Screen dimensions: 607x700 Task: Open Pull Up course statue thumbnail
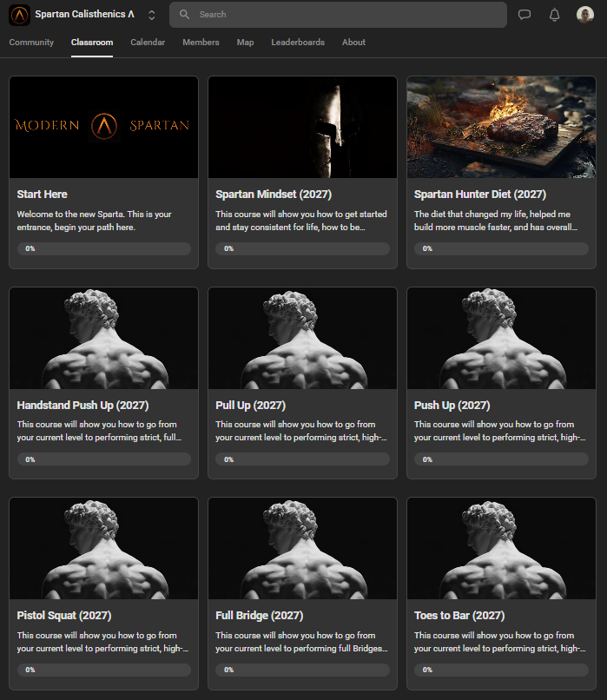pos(302,338)
